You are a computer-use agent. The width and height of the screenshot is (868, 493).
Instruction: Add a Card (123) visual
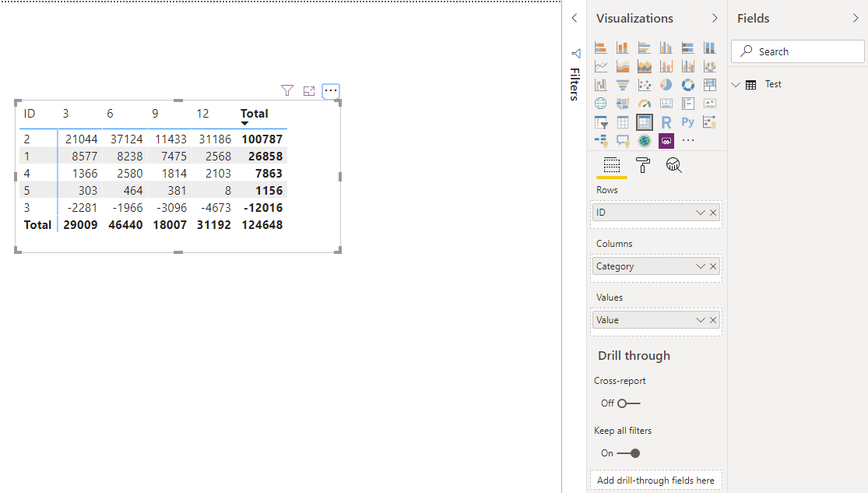click(x=666, y=104)
